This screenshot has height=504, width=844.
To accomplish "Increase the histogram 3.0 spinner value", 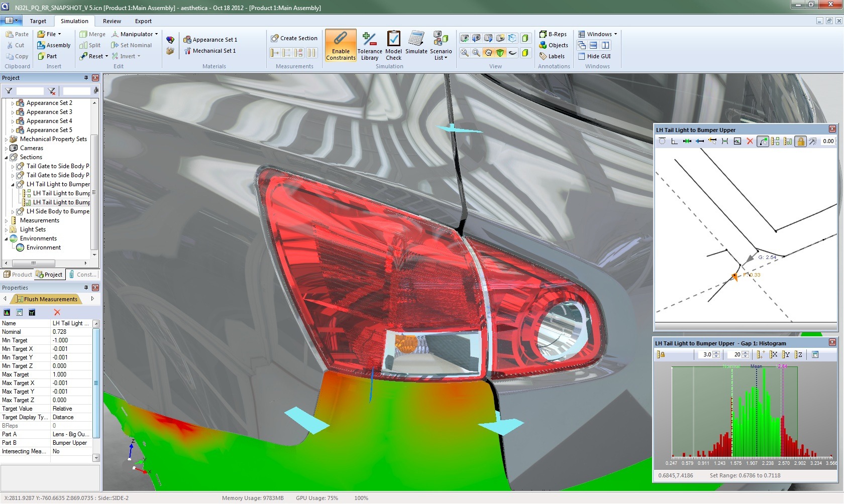I will (x=716, y=352).
